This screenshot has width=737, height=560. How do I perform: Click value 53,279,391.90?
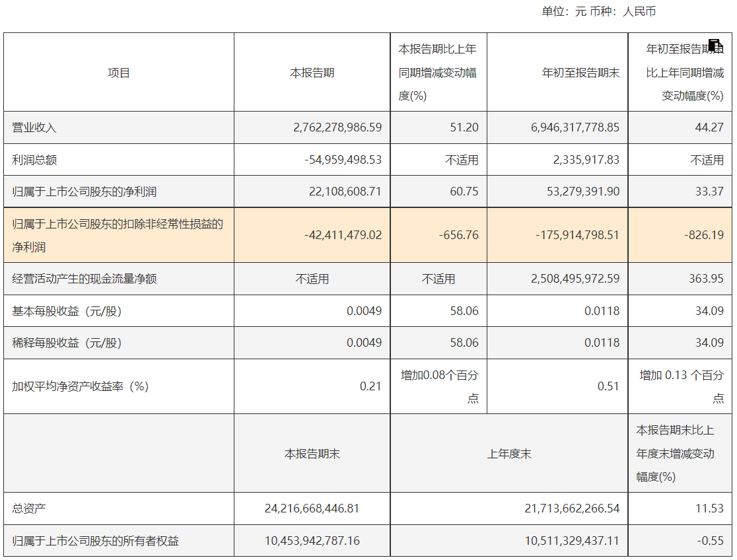[x=583, y=192]
